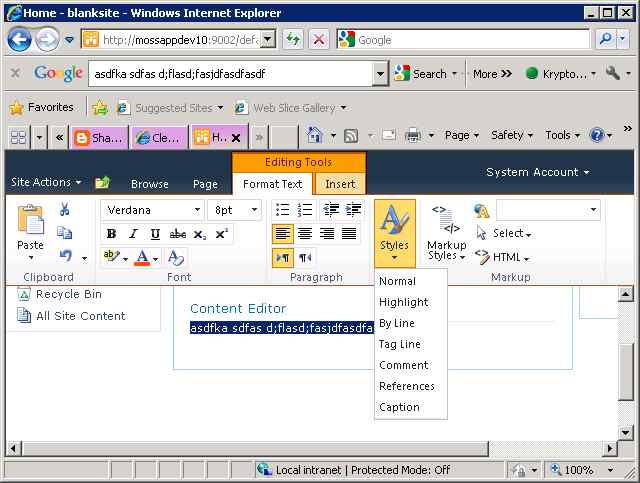
Task: Click More on Google toolbar
Action: tap(493, 74)
